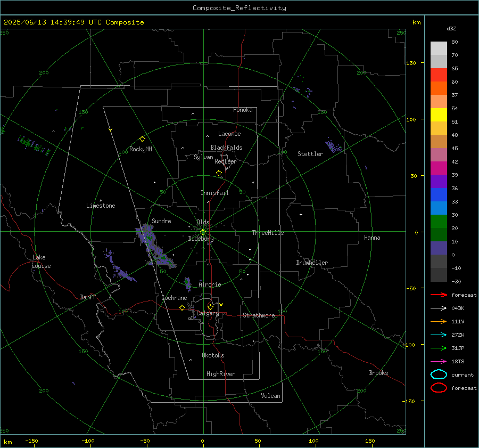479x448 pixels.
Task: Click the red forecast ellipse icon
Action: [439, 388]
